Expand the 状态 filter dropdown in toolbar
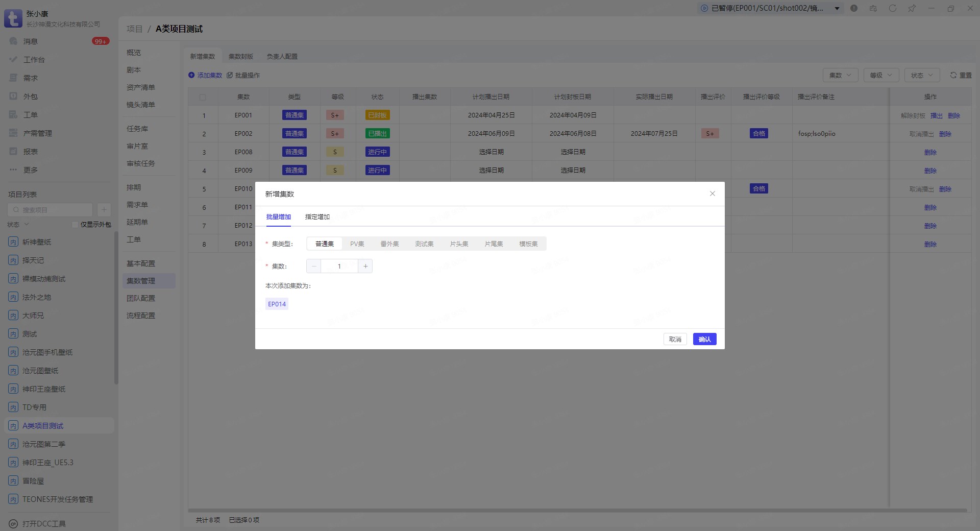The image size is (980, 531). click(x=922, y=75)
